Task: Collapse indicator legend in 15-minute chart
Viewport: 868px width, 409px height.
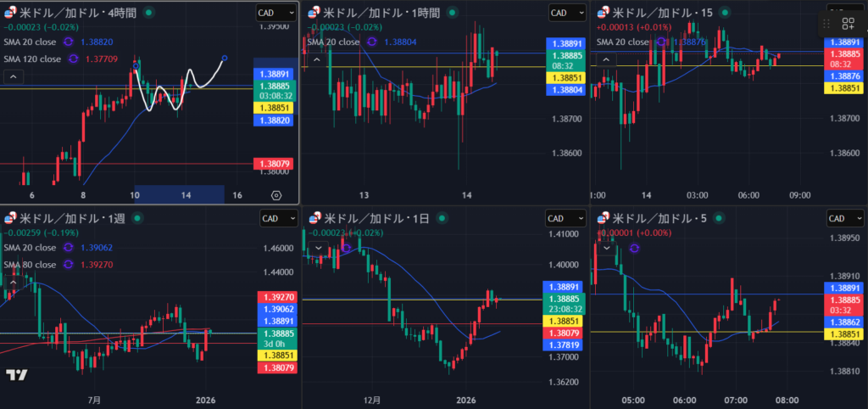Action: (x=607, y=59)
